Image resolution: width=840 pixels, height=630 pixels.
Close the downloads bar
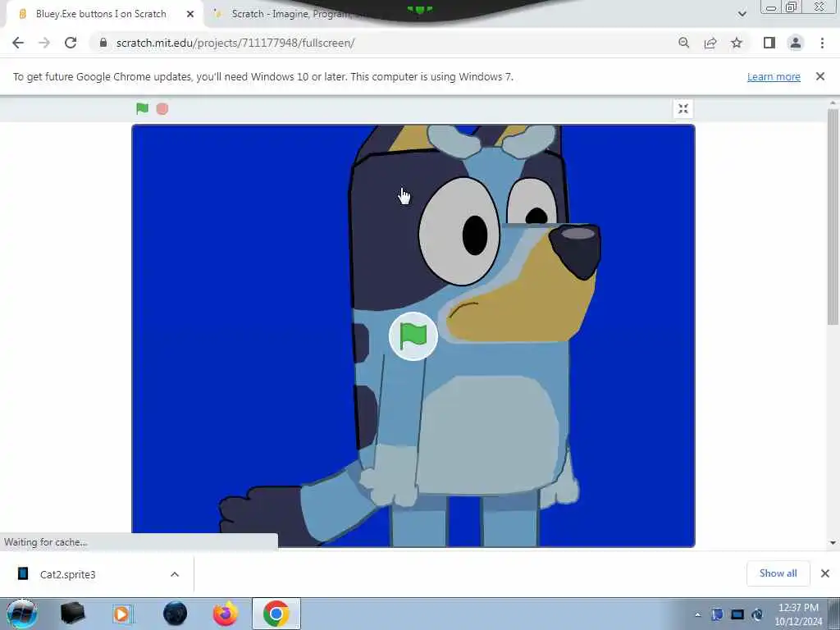[825, 573]
